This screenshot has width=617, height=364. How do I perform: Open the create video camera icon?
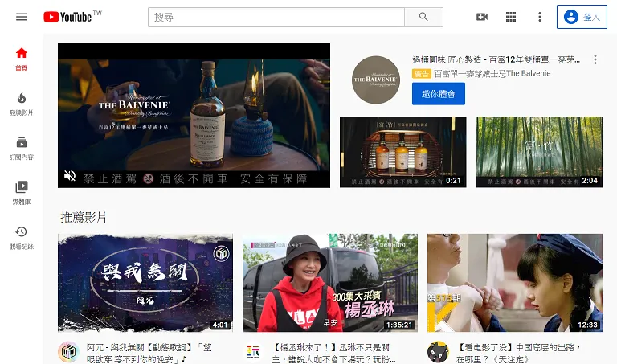pos(482,17)
